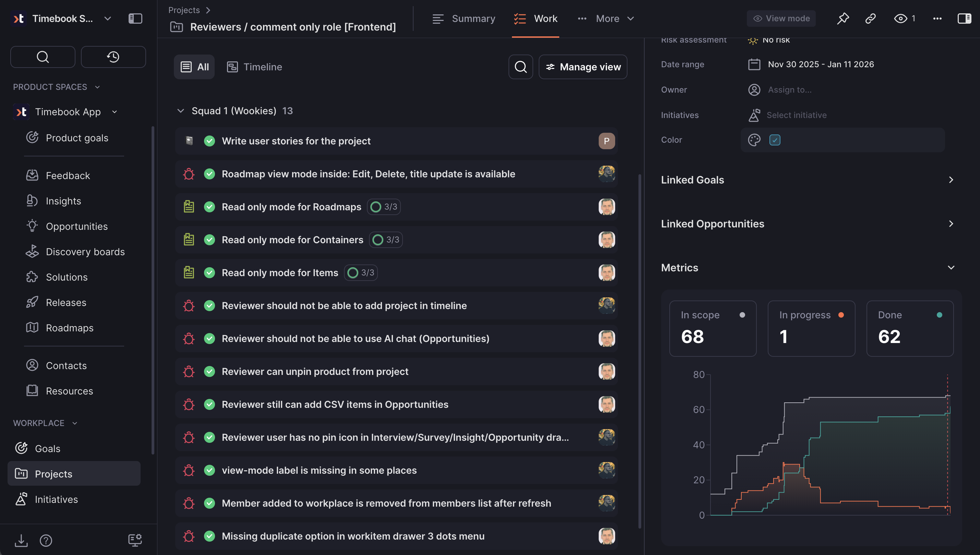The height and width of the screenshot is (555, 980).
Task: Search work items with magnifier icon
Action: click(521, 67)
